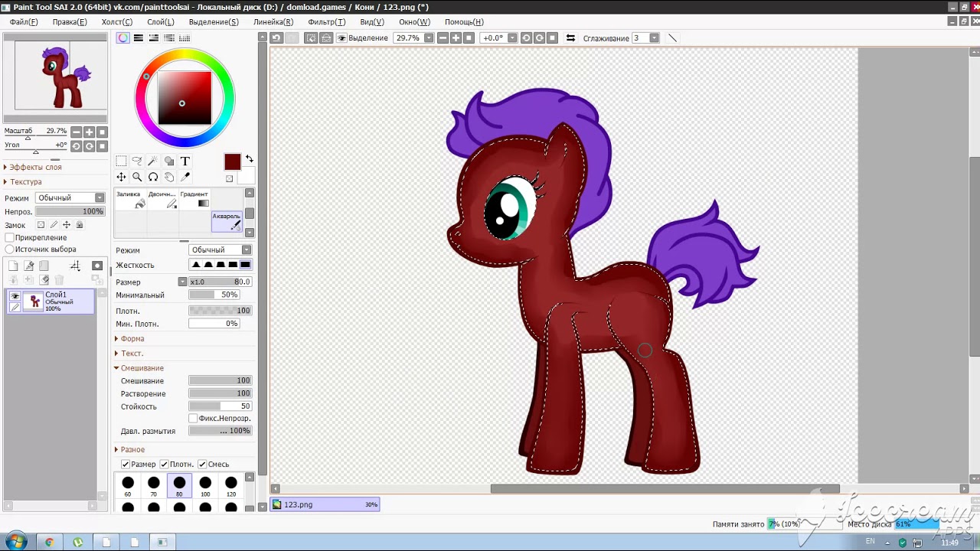Select the Hand pan tool
The width and height of the screenshot is (980, 551).
pos(169,177)
